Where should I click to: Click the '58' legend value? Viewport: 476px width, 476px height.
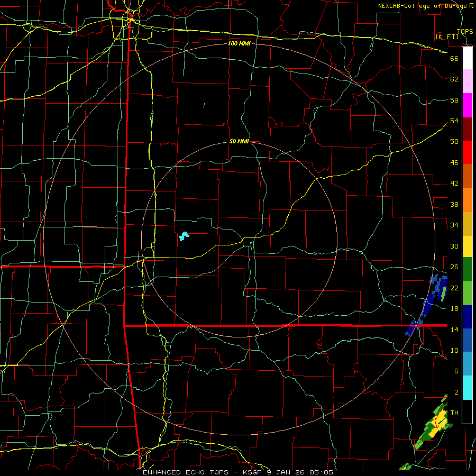pyautogui.click(x=454, y=100)
